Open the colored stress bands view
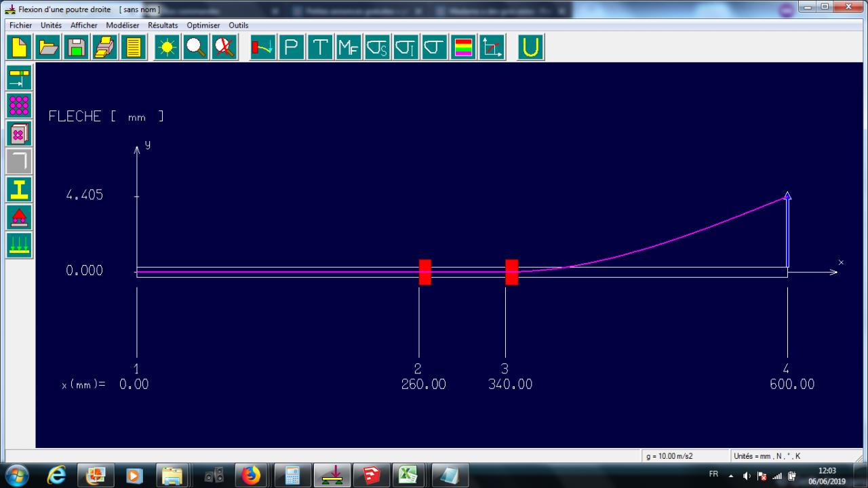The height and width of the screenshot is (488, 868). [462, 47]
